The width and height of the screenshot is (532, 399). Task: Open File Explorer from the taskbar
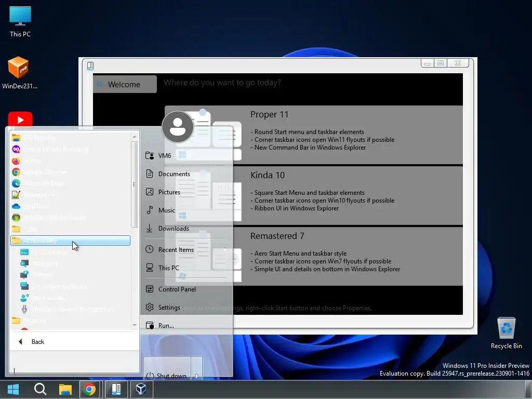65,389
